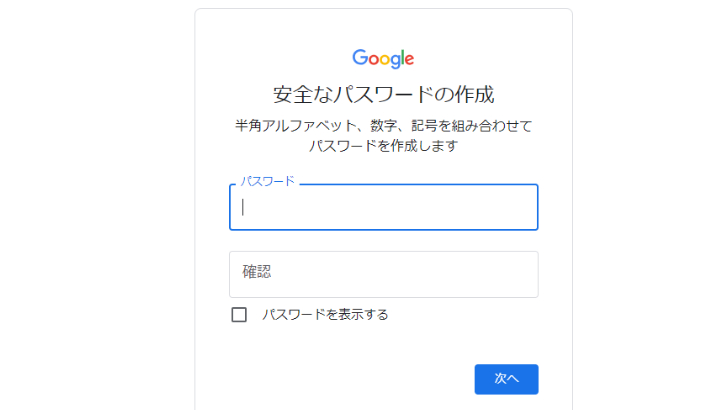Image resolution: width=728 pixels, height=410 pixels.
Task: Click the Google logo
Action: [383, 59]
